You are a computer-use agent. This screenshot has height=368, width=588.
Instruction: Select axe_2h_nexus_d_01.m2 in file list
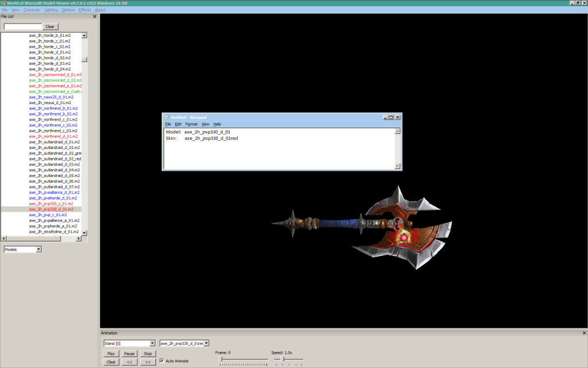(50, 103)
